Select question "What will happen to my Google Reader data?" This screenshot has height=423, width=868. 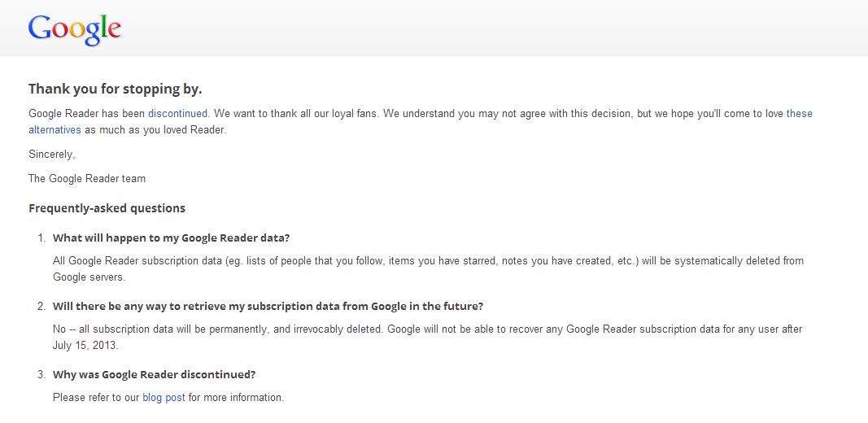[171, 238]
